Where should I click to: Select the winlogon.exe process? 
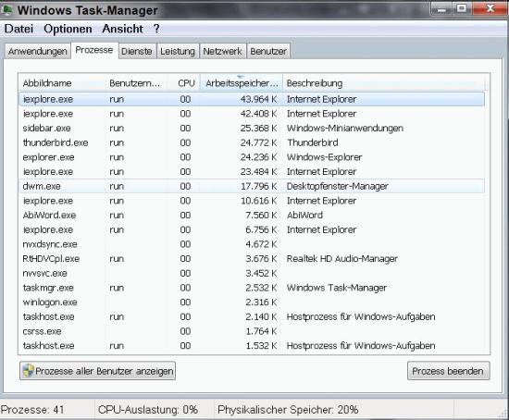(252, 303)
